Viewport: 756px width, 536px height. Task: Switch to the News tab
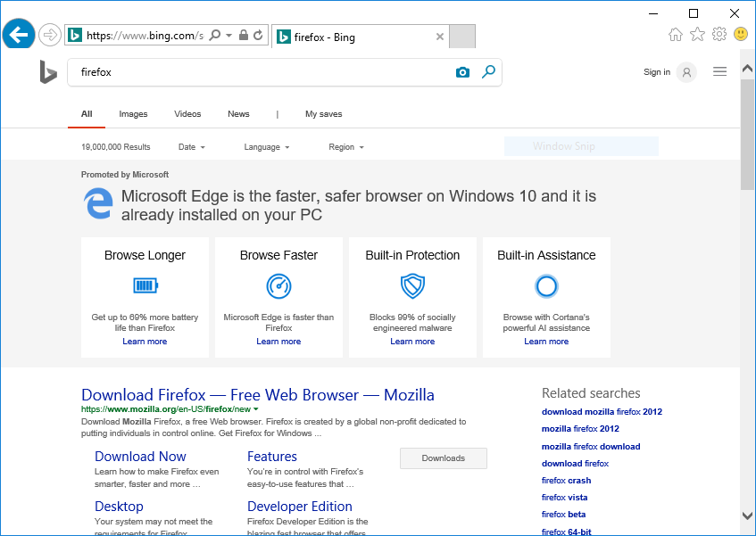point(238,114)
